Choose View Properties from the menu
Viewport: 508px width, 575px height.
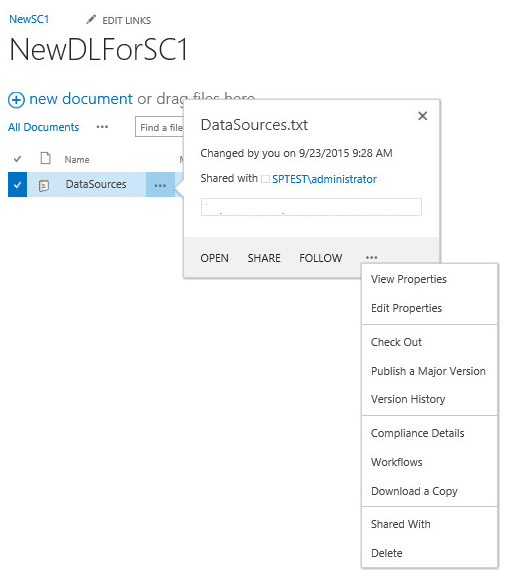[409, 279]
